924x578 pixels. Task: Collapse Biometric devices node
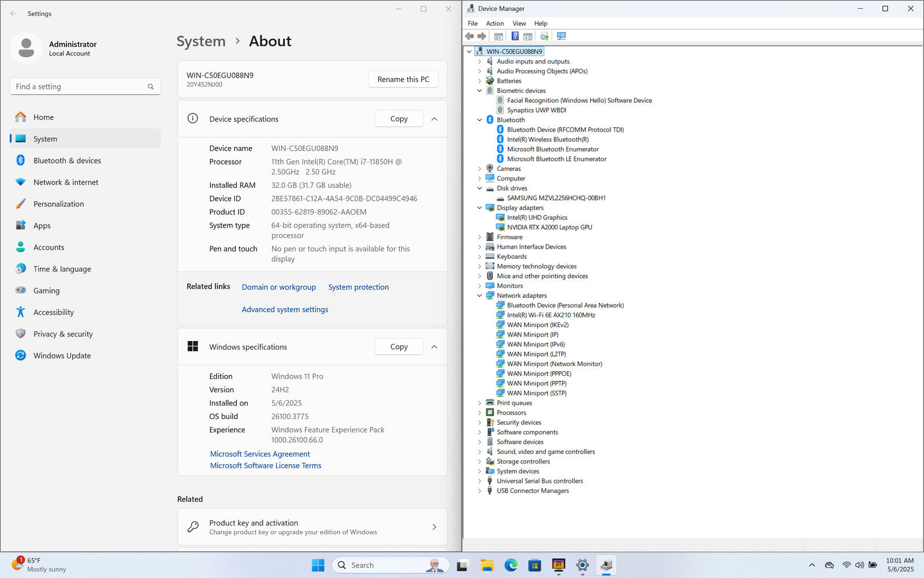pyautogui.click(x=479, y=91)
